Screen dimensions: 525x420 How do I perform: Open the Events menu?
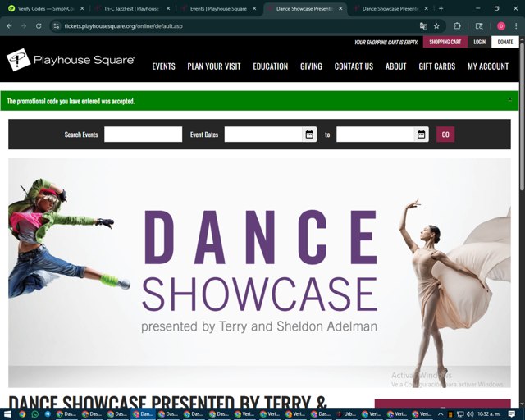pos(164,66)
